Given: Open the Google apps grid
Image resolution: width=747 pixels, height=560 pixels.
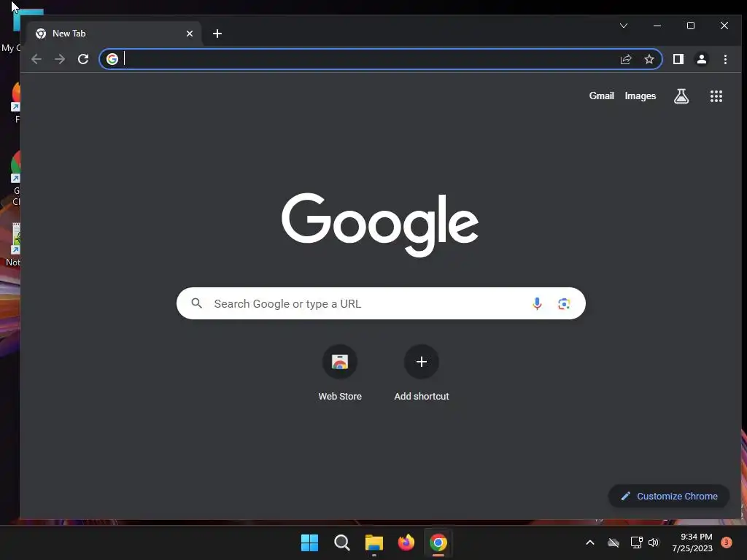Looking at the screenshot, I should coord(716,96).
